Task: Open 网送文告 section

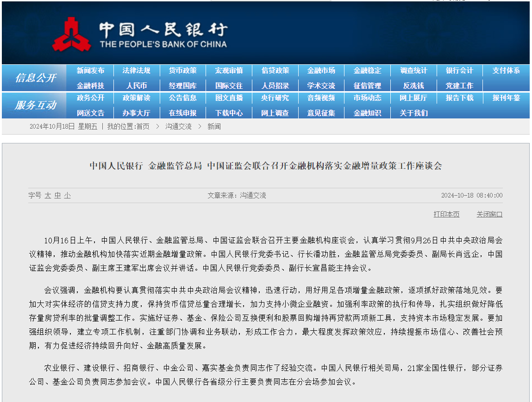Action: tap(90, 113)
